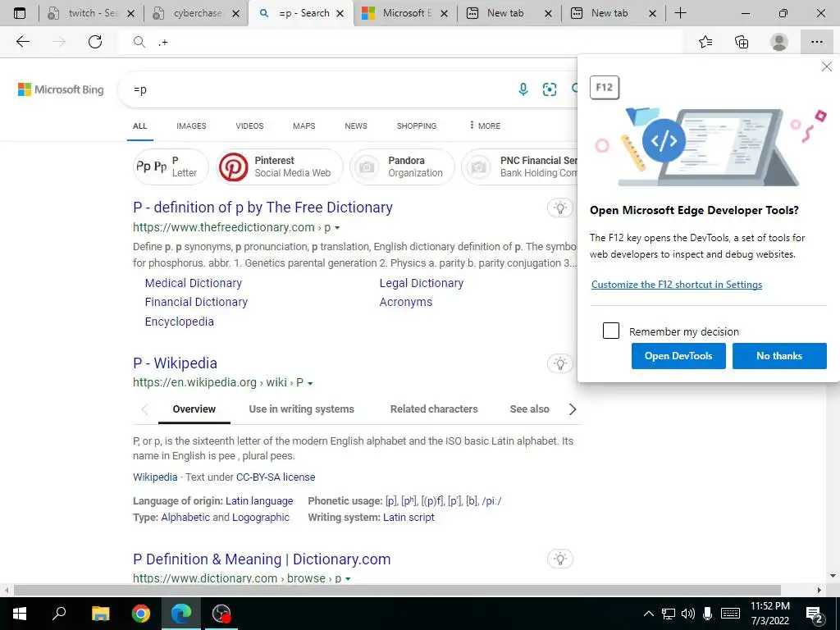840x630 pixels.
Task: Open the notification center icon
Action: 815,614
